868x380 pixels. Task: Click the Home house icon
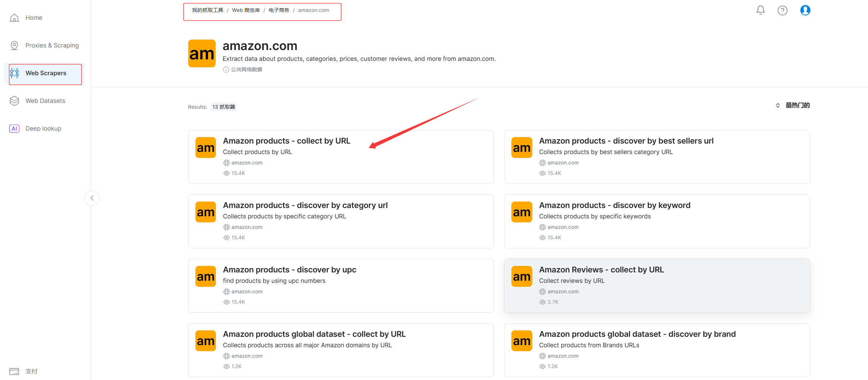14,18
